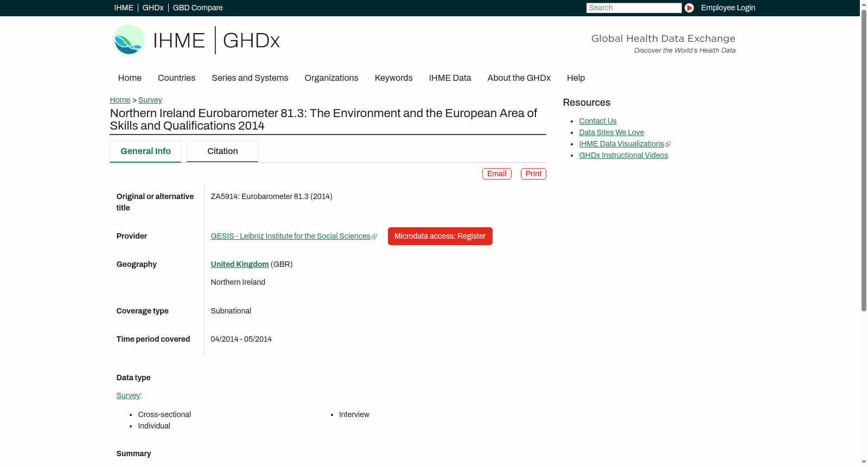Click scrollbar down arrow

pyautogui.click(x=864, y=462)
